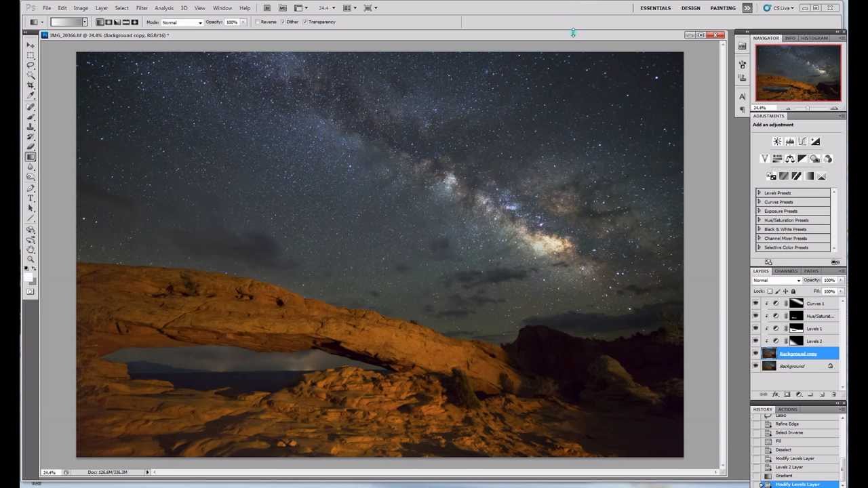Expand Hue/Saturation Presets list
The image size is (868, 488).
point(759,220)
